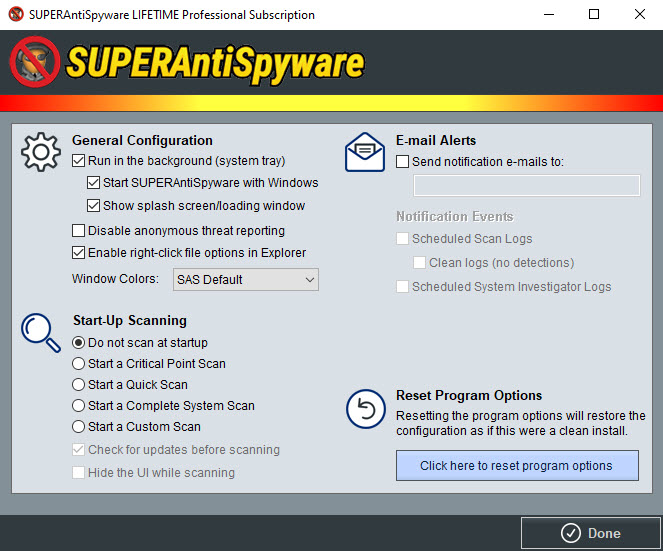Click the E-mail Alerts heading

tap(436, 140)
